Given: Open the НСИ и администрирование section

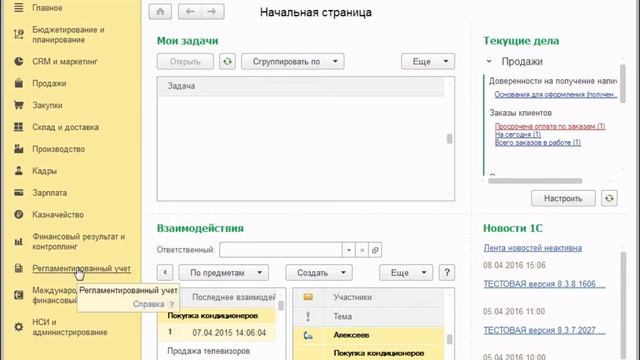Looking at the screenshot, I should click(70, 327).
